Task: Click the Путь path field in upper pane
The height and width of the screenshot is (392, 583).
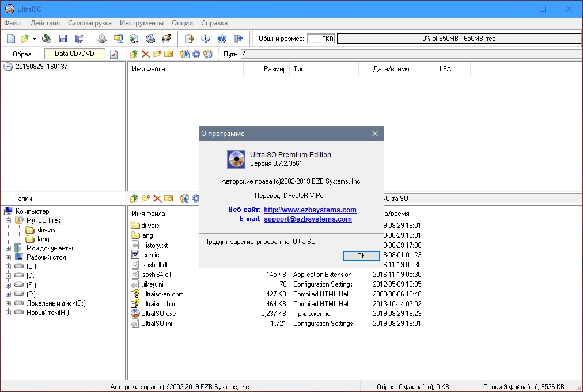Action: point(411,54)
